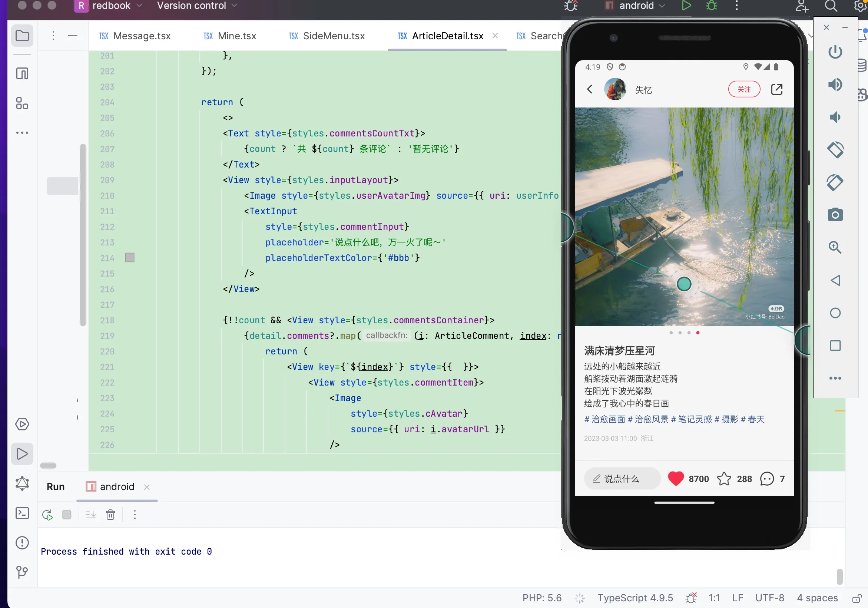Image resolution: width=868 pixels, height=608 pixels.
Task: Run the android configuration with play button
Action: (686, 6)
